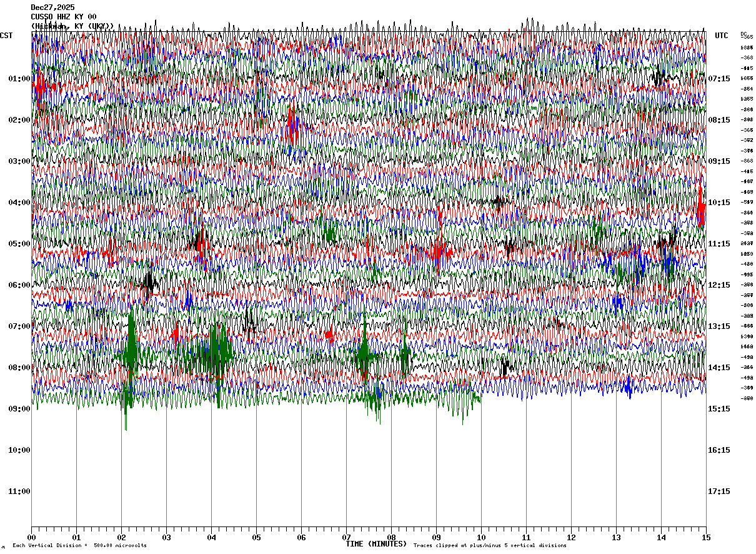Select the 02:00 CST time label
This screenshot has width=756, height=554.
19,120
